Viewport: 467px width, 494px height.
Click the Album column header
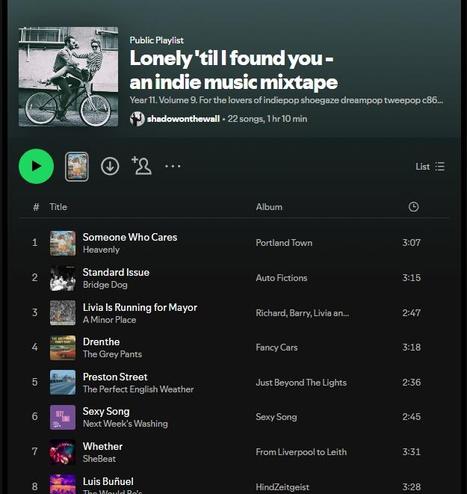pos(269,207)
